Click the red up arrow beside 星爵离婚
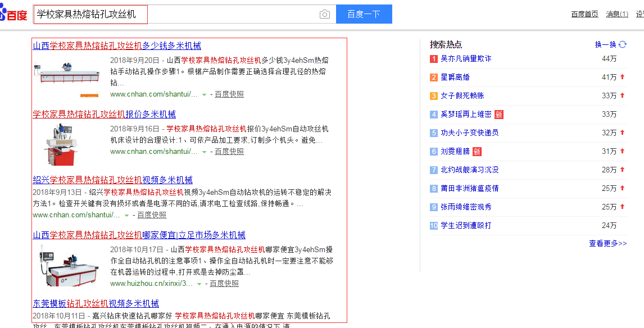644x328 pixels. pos(622,78)
